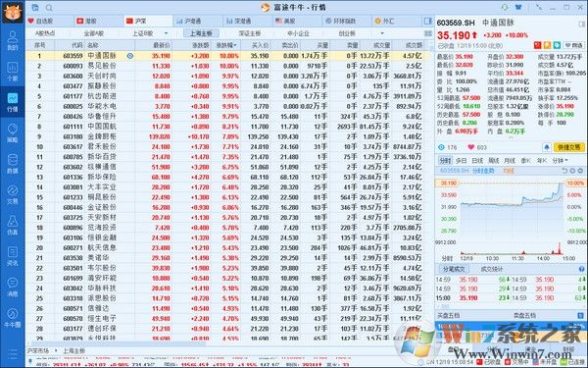Open the sidebar hamburger menu at bottom

click(13, 354)
